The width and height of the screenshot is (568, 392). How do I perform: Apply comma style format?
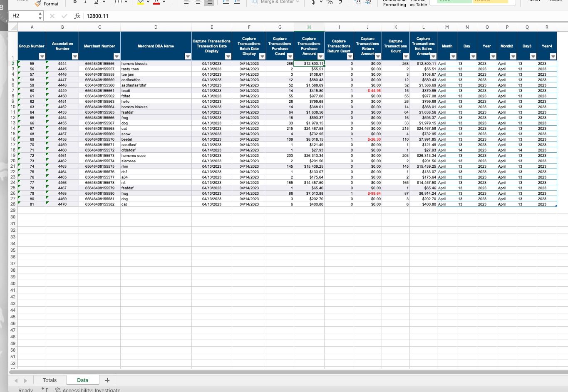tap(340, 2)
